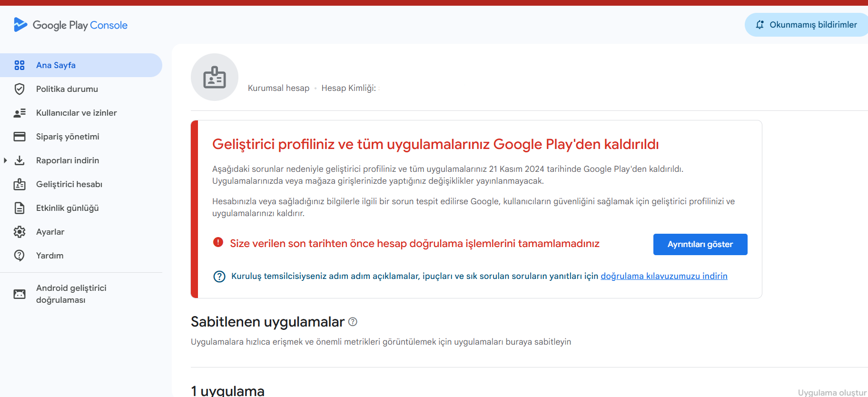This screenshot has width=868, height=397.
Task: Click the Kurumsal hesap label
Action: pos(278,88)
